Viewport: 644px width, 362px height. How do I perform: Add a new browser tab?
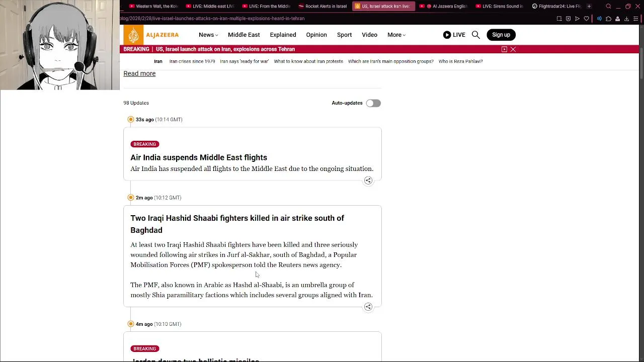point(589,6)
